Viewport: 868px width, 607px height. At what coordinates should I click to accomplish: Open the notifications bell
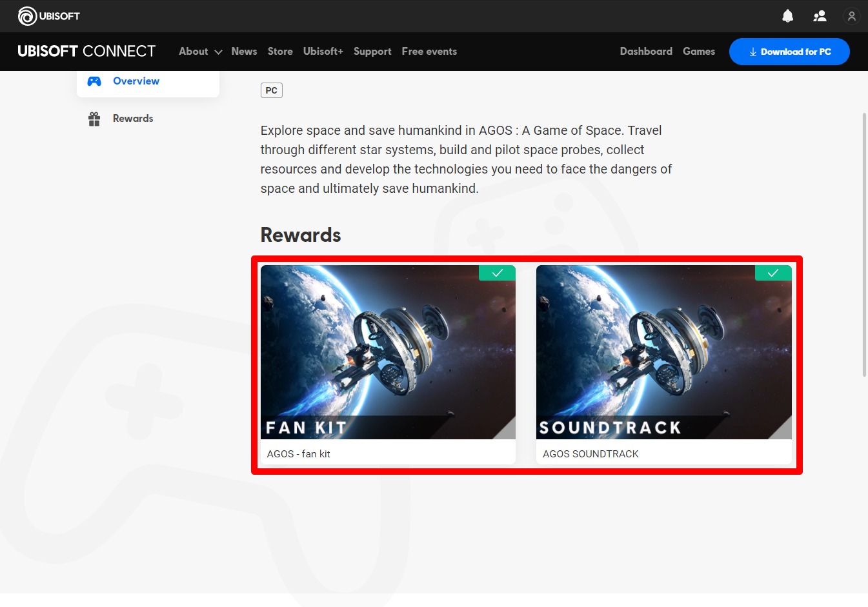coord(787,16)
